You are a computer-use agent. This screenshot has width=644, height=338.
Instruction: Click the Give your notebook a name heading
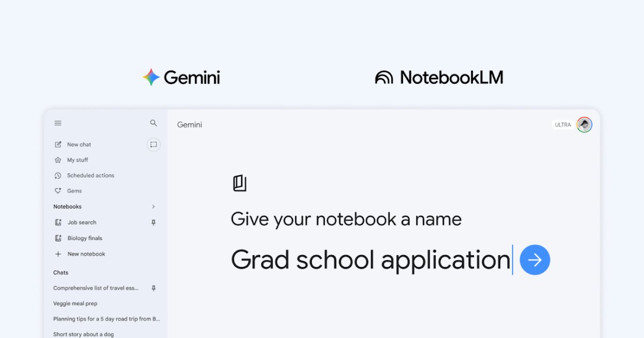[x=346, y=219]
